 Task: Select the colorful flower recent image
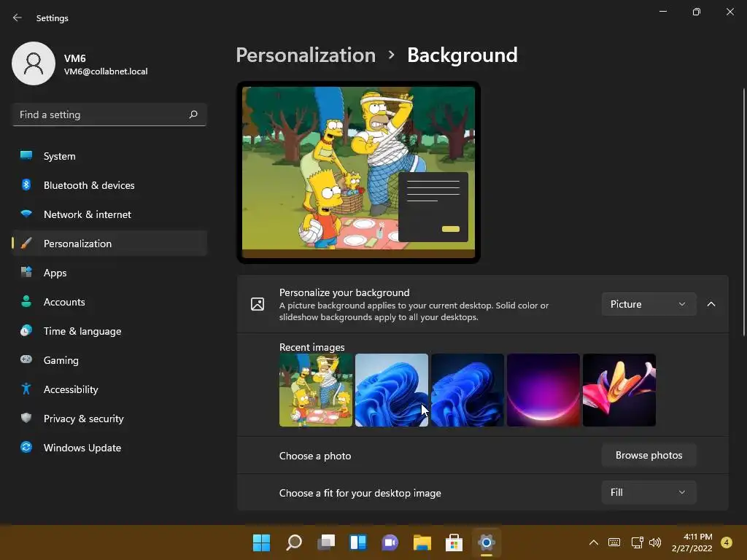click(x=619, y=390)
